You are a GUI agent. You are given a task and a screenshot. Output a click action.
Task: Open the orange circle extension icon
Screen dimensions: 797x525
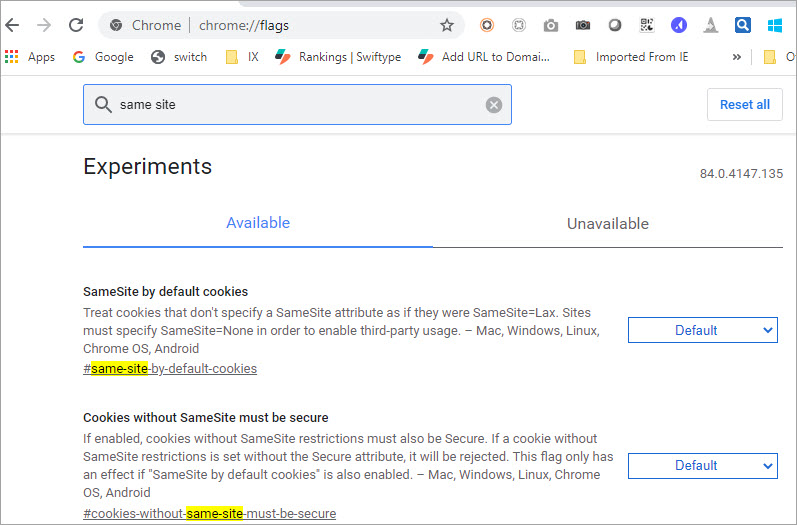coord(486,25)
